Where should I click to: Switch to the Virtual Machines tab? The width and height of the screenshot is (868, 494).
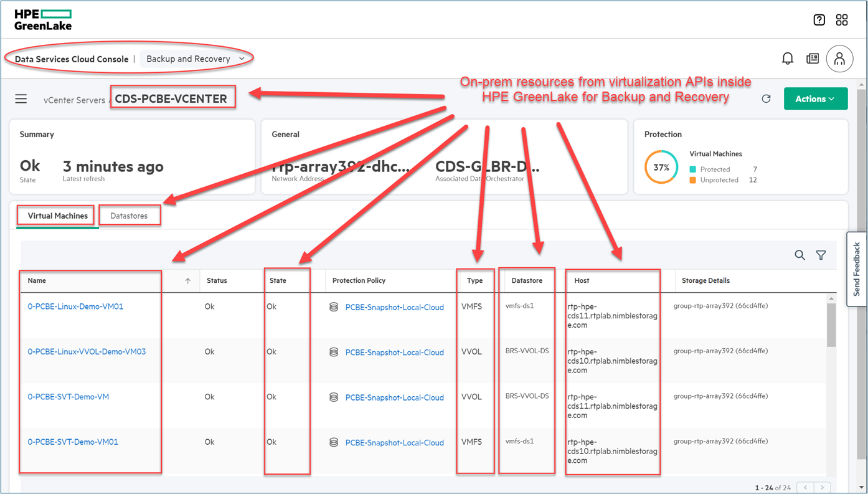click(x=58, y=216)
